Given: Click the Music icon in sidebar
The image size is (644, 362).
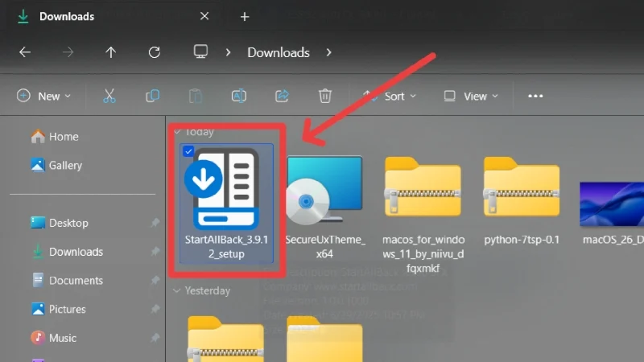Looking at the screenshot, I should click(x=38, y=338).
